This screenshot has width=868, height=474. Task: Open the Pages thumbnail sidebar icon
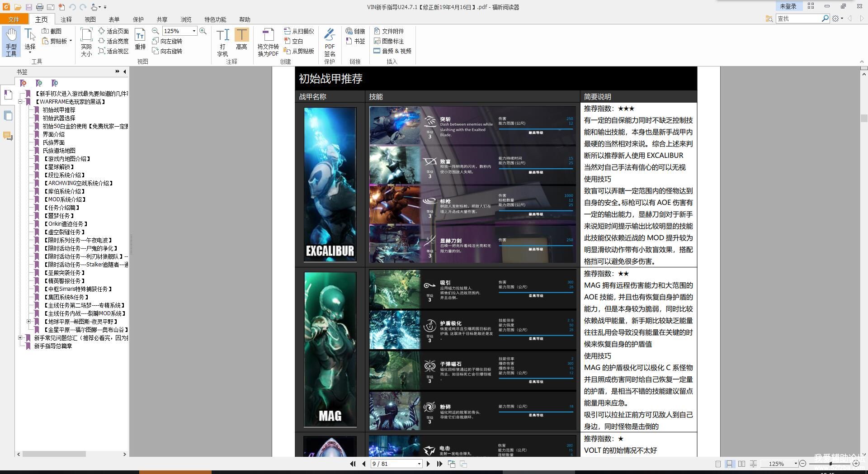pyautogui.click(x=8, y=115)
